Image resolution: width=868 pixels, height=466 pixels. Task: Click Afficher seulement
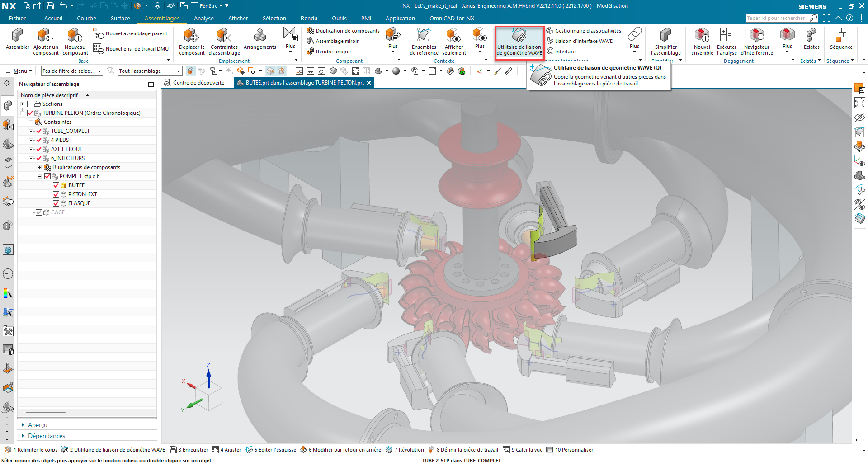pos(454,41)
